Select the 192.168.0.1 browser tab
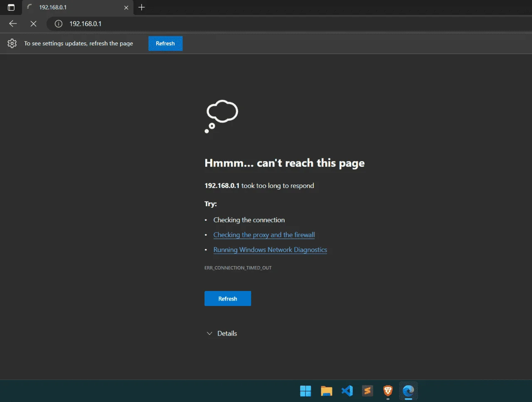532x402 pixels. [78, 7]
